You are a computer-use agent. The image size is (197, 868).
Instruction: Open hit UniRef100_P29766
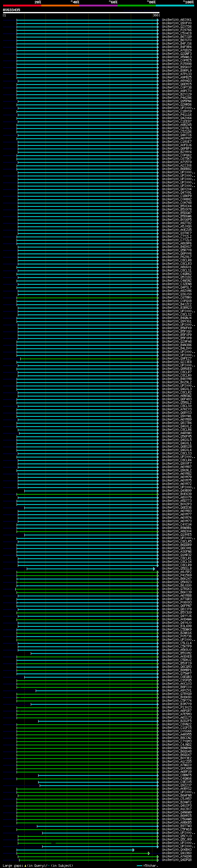(176, 30)
